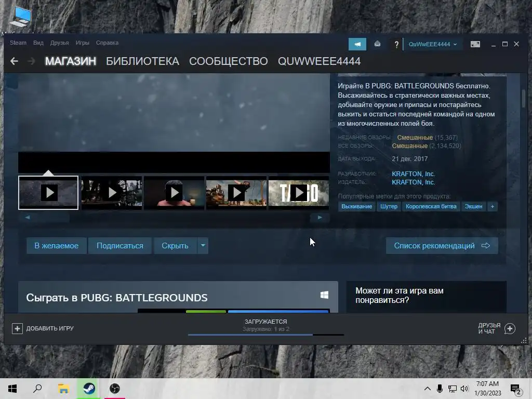Click the Скрыть button

(175, 245)
